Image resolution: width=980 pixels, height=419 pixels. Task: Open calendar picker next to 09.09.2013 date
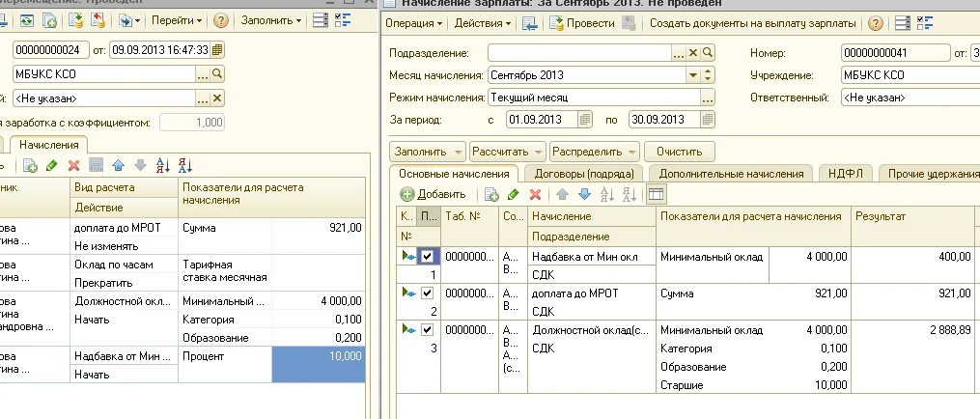217,50
